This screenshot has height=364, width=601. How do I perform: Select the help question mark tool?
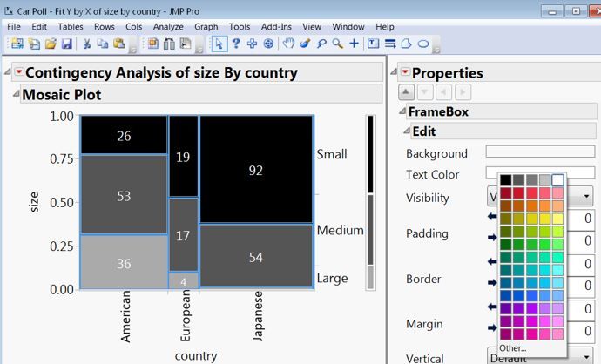pos(236,44)
